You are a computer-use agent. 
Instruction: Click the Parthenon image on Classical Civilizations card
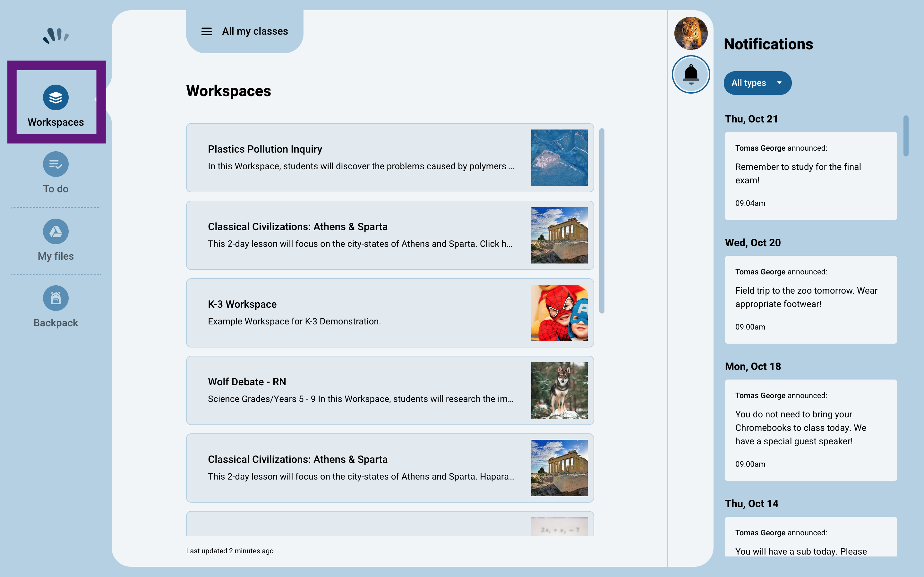pos(559,235)
